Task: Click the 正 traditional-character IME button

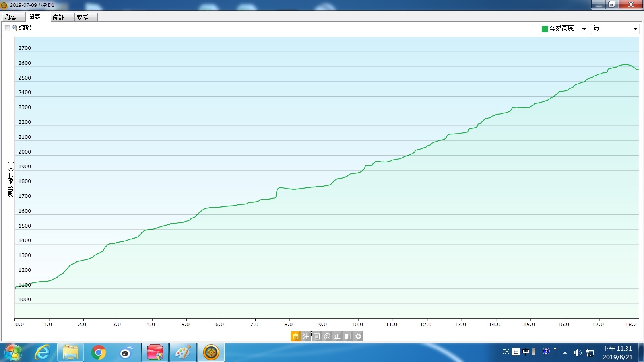Action: point(337,336)
